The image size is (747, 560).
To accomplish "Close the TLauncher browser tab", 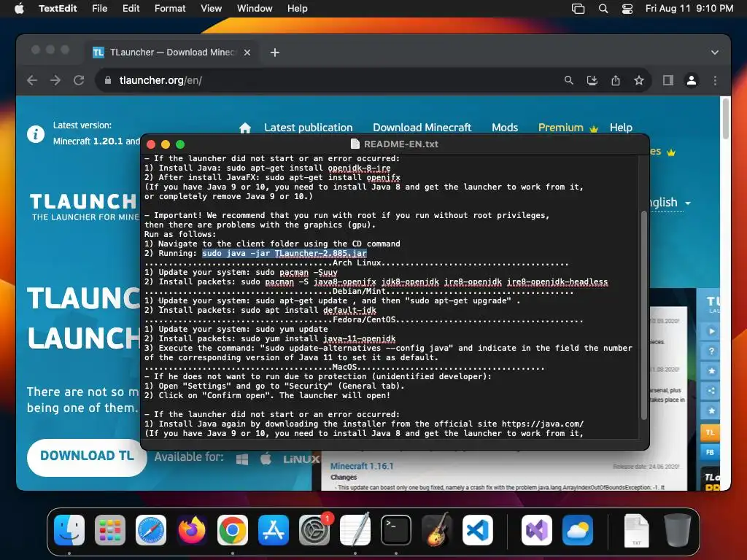I will point(247,52).
